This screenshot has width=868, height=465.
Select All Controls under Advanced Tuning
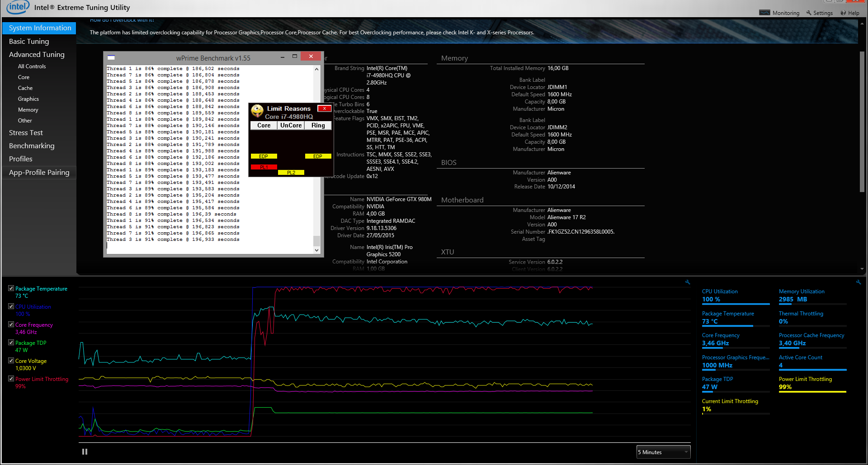[x=32, y=66]
